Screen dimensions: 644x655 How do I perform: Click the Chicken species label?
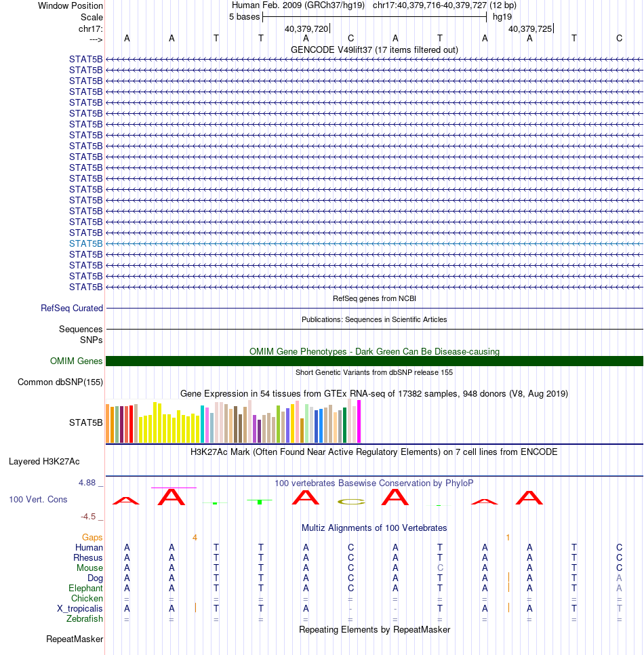coord(87,599)
